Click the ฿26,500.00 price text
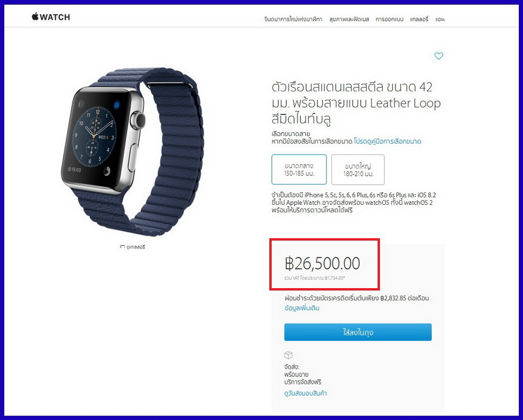Viewport: 523px width, 420px height. 322,263
